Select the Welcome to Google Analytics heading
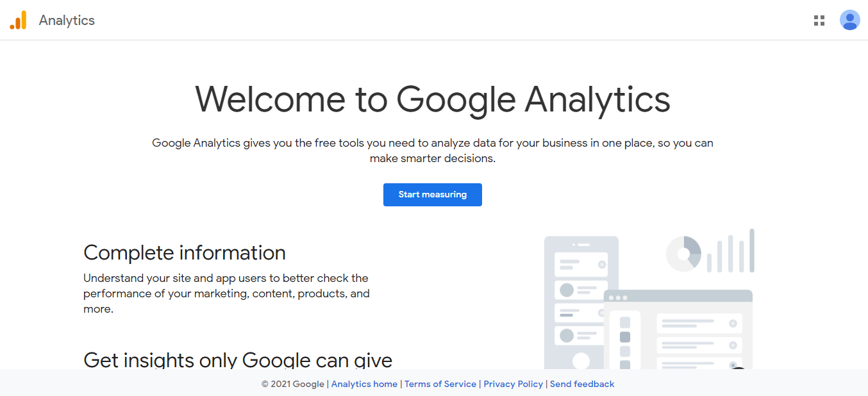Image resolution: width=868 pixels, height=396 pixels. click(x=433, y=100)
